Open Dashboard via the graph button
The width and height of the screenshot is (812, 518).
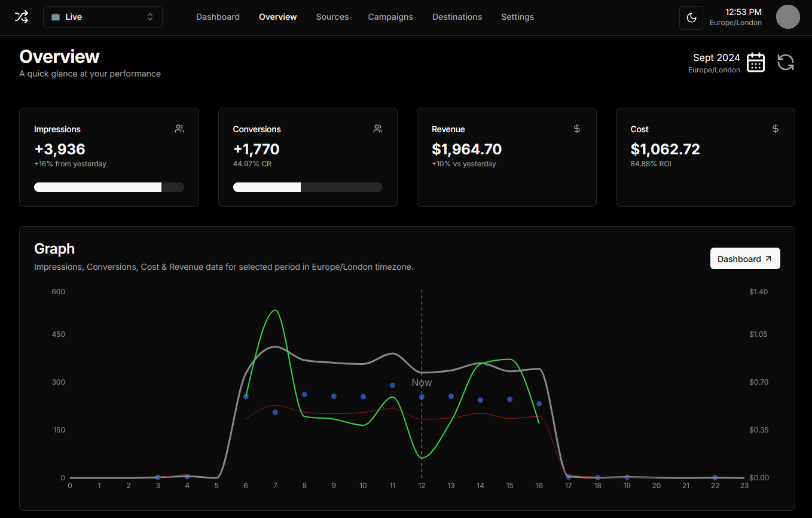coord(745,258)
